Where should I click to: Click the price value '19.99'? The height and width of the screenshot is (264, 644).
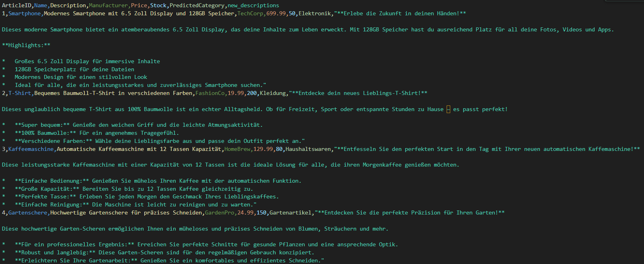[x=236, y=93]
